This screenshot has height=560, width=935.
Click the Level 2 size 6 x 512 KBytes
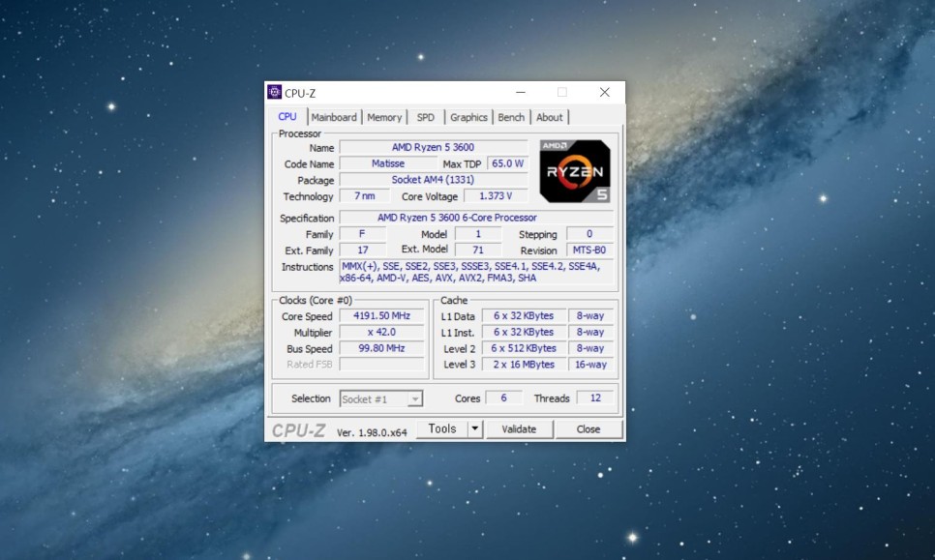click(524, 348)
